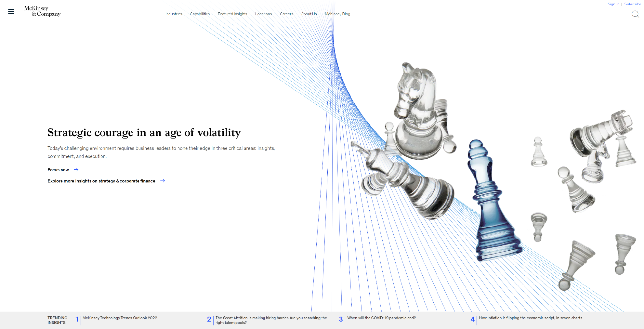Screen dimensions: 644x329
Task: Click arrow after strategy & corporate finance
Action: click(163, 181)
